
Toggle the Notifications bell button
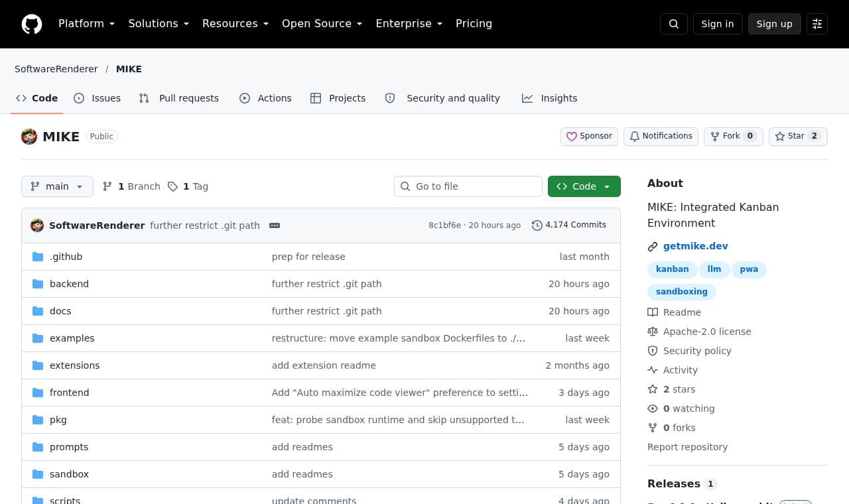(661, 137)
